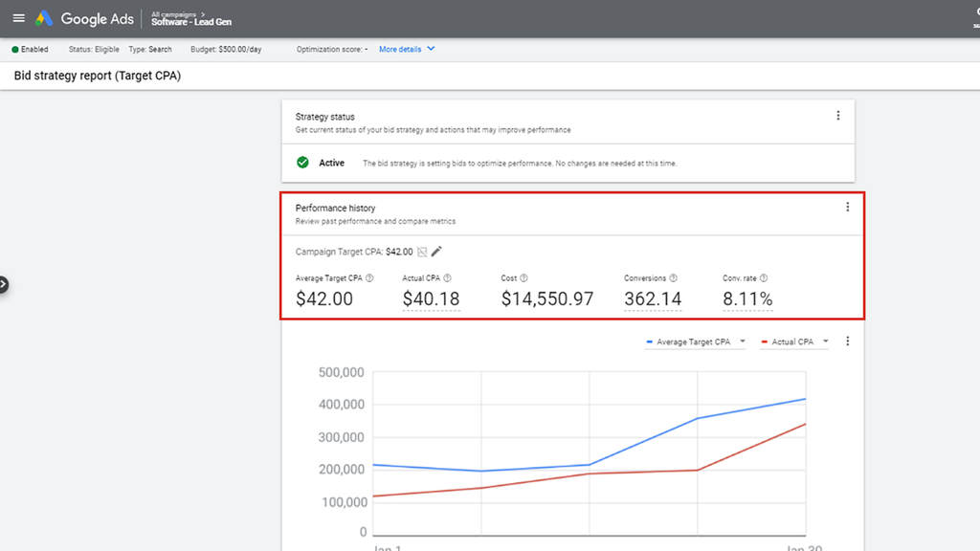The image size is (980, 551).
Task: Open the chart options three-dot menu
Action: pyautogui.click(x=847, y=342)
